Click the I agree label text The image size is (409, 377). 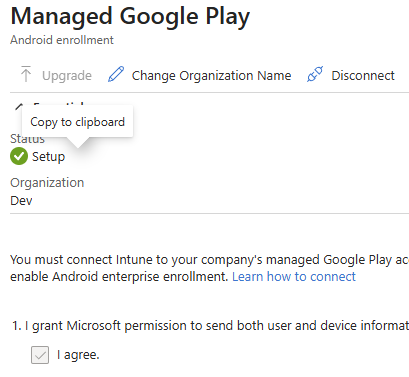pos(78,355)
